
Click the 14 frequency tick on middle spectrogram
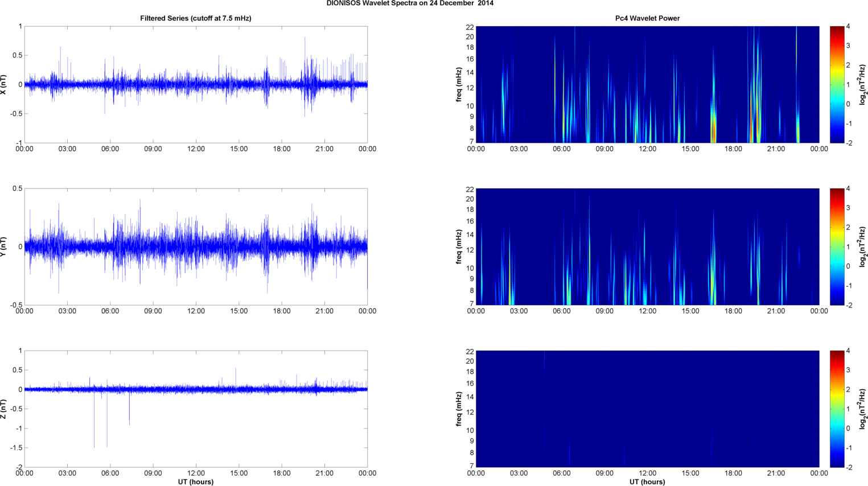pyautogui.click(x=470, y=234)
